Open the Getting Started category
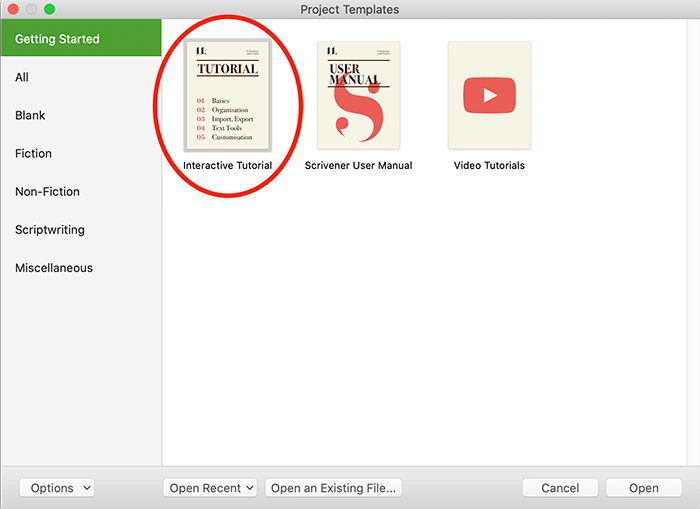The width and height of the screenshot is (700, 509). (81, 38)
